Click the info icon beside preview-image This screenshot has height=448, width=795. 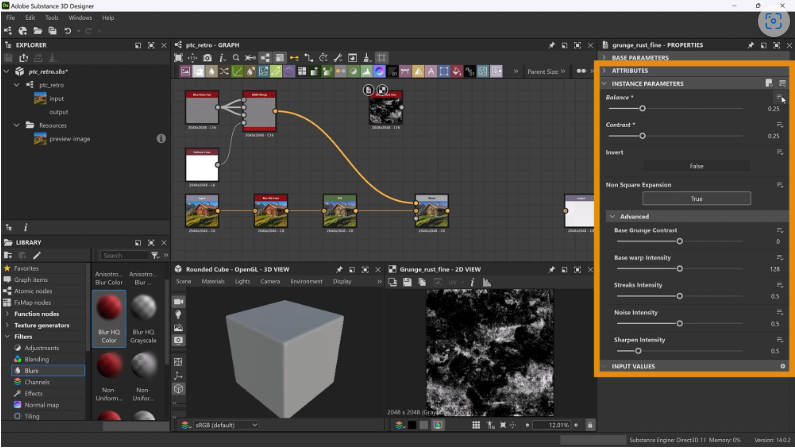click(161, 138)
